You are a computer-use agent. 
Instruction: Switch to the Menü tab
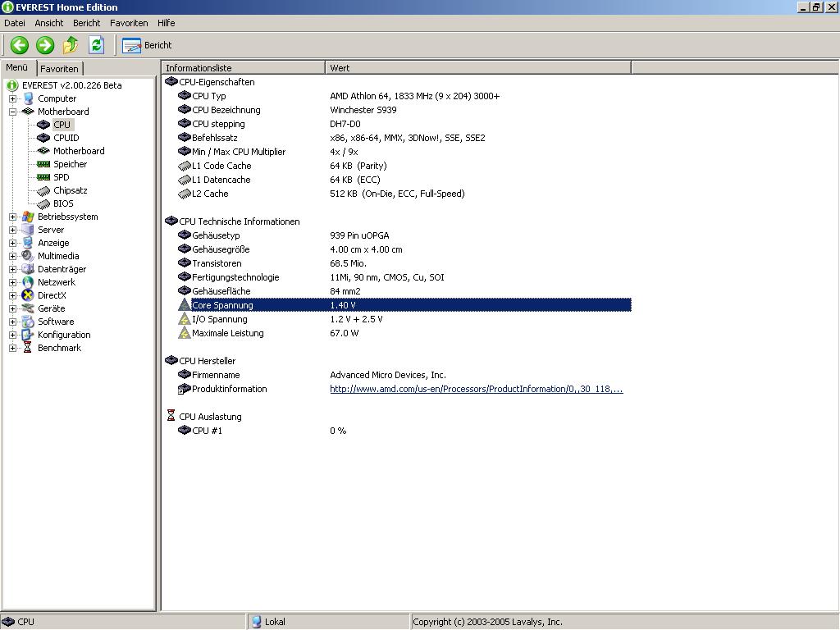point(17,67)
